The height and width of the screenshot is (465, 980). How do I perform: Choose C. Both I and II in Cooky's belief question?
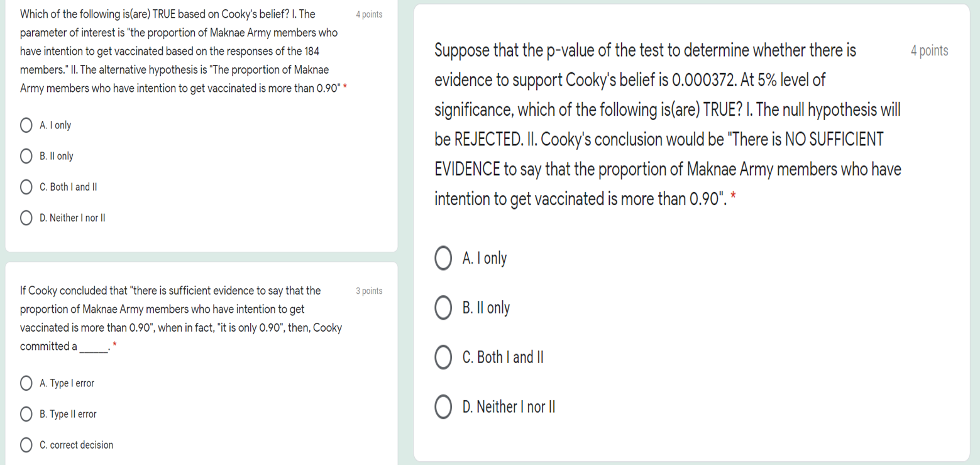pyautogui.click(x=26, y=187)
